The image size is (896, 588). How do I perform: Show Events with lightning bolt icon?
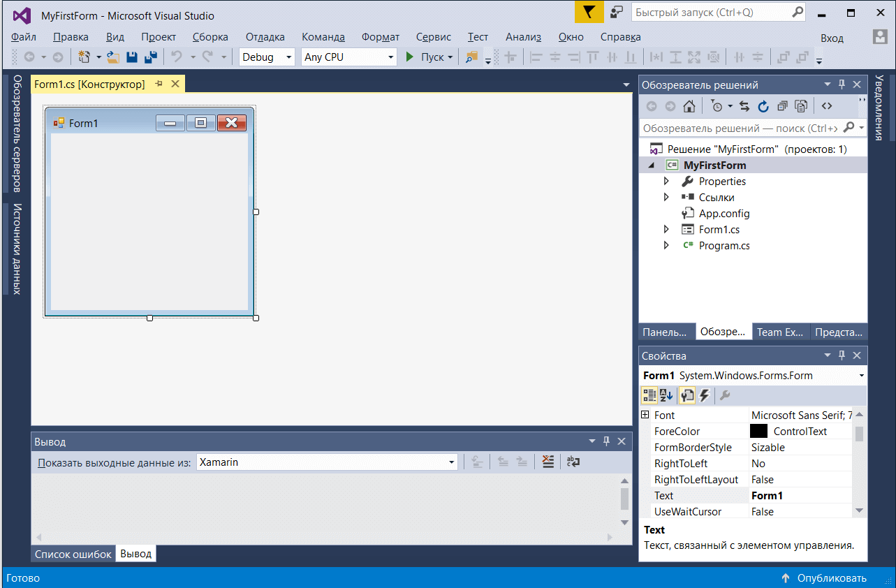click(704, 396)
